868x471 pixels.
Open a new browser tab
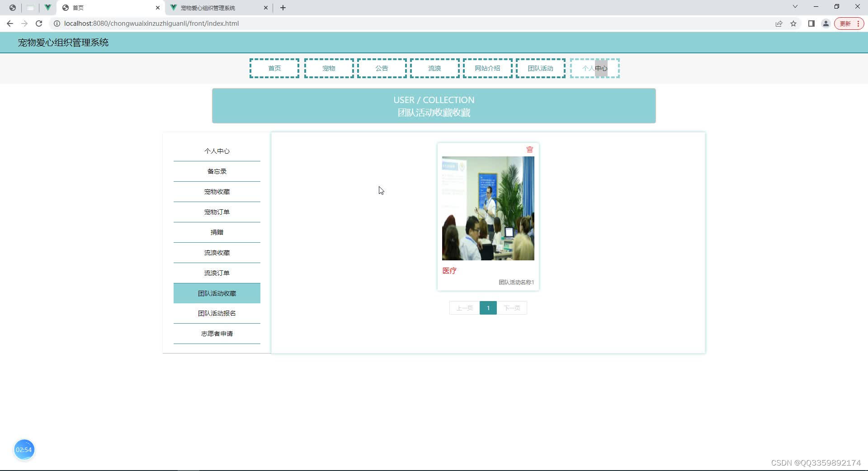click(x=283, y=8)
